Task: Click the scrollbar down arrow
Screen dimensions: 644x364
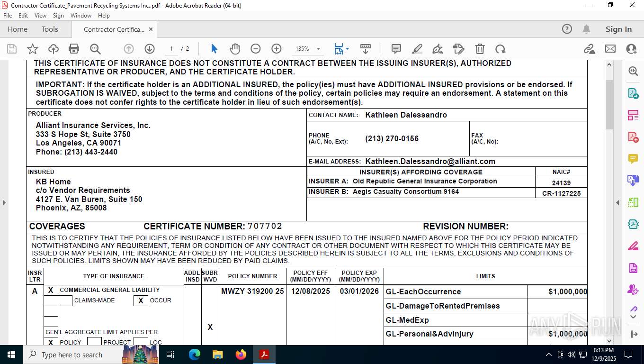Action: (x=609, y=340)
